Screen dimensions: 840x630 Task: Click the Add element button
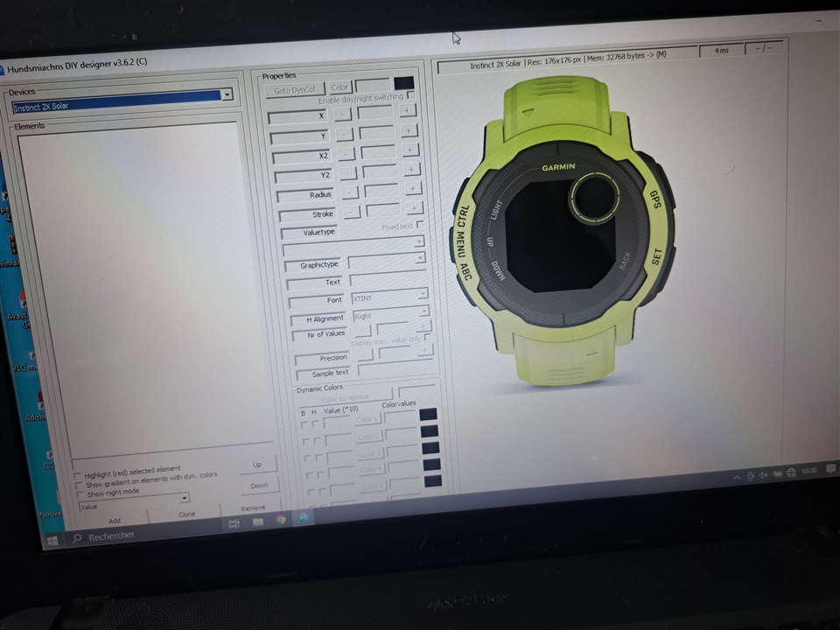pos(115,520)
